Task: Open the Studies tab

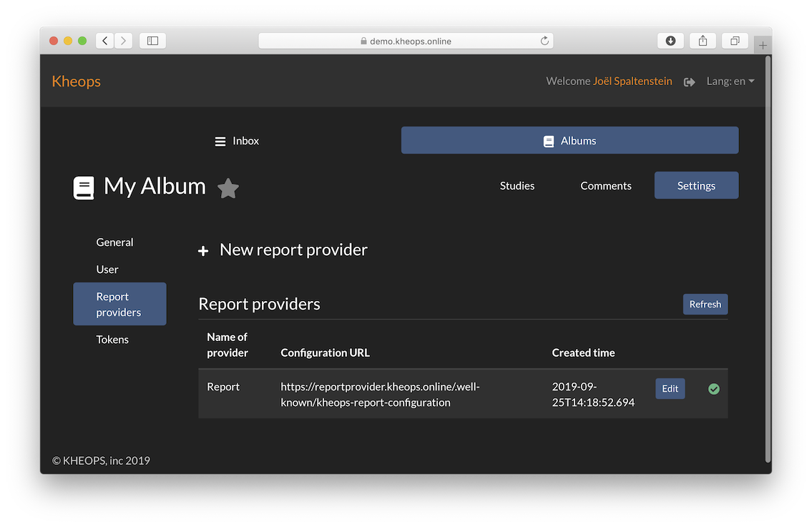Action: coord(517,185)
